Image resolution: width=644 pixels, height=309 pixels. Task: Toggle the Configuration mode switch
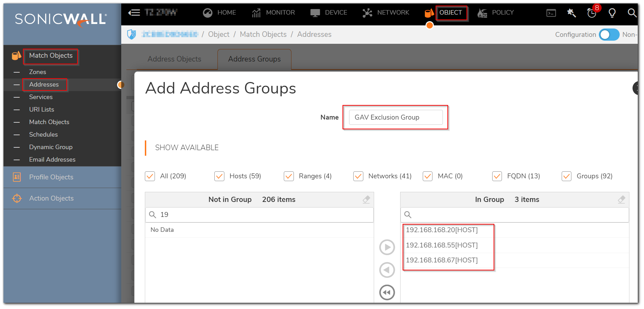pos(609,34)
